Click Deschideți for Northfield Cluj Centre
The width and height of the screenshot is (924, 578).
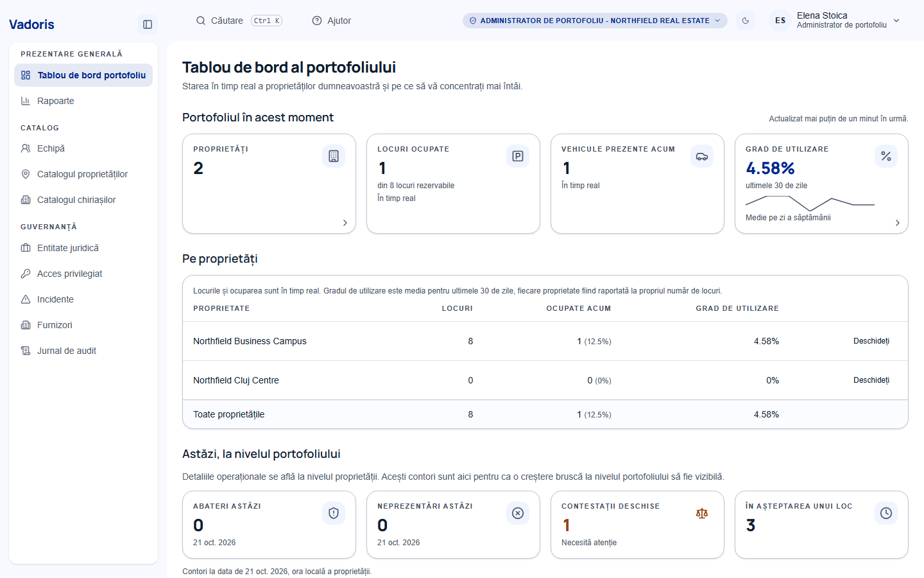871,380
